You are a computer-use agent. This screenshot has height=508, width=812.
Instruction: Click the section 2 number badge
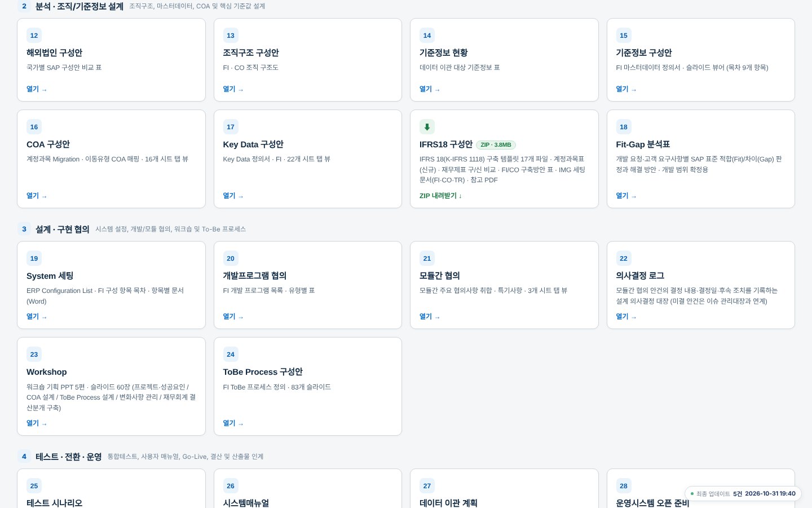click(x=24, y=6)
